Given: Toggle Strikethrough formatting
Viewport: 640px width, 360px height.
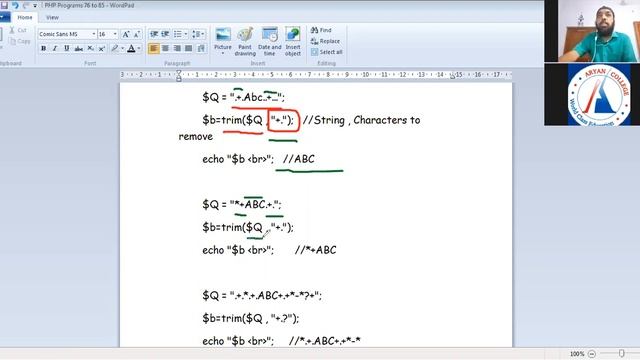Looking at the screenshot, I should click(78, 49).
